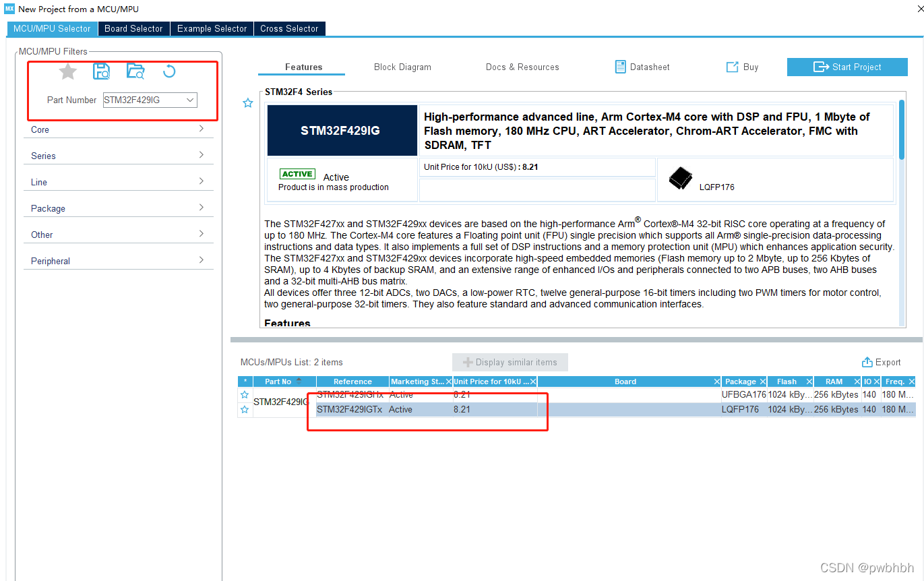Click the load saved search folder icon
924x581 pixels.
[x=135, y=71]
